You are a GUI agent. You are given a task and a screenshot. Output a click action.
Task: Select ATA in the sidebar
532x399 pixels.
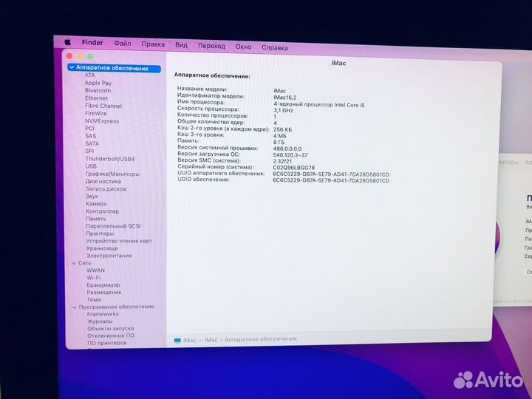[90, 75]
